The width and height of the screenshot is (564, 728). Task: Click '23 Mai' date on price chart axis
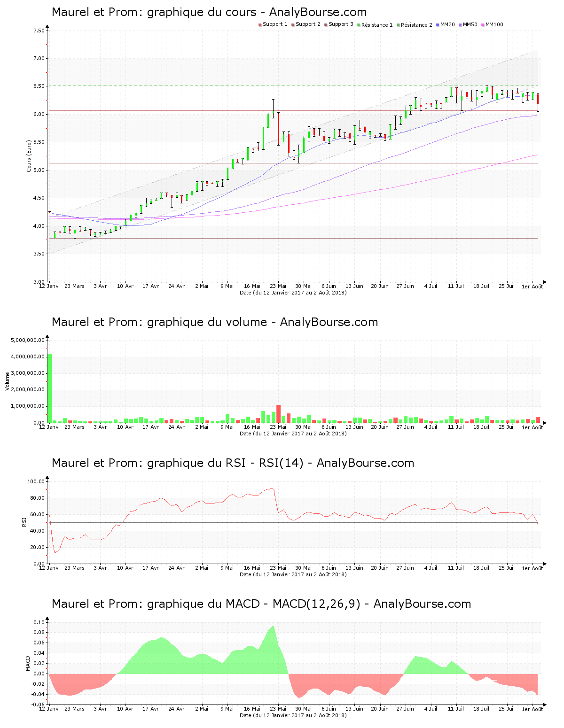coord(278,286)
